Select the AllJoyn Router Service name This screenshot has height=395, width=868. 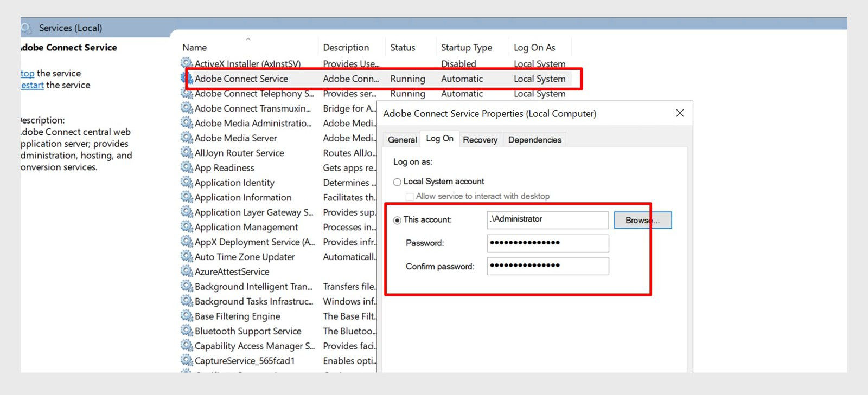coord(239,153)
